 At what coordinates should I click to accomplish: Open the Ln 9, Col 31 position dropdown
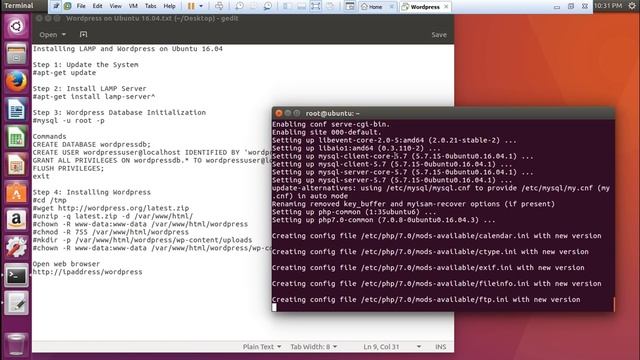(392, 347)
